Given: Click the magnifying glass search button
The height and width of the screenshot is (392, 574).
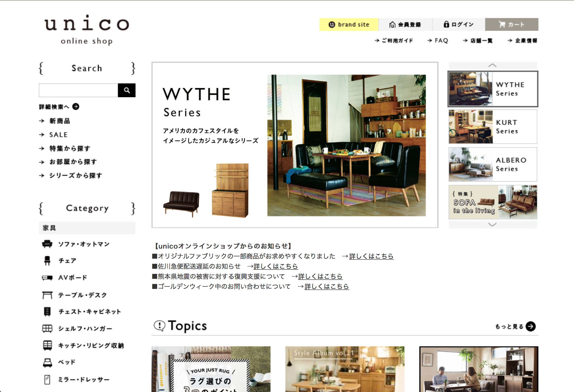Looking at the screenshot, I should tap(127, 90).
